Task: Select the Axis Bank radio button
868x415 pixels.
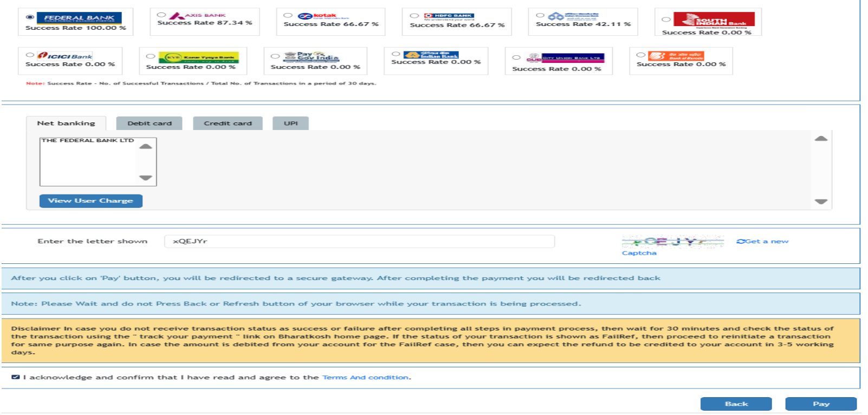Action: coord(161,15)
